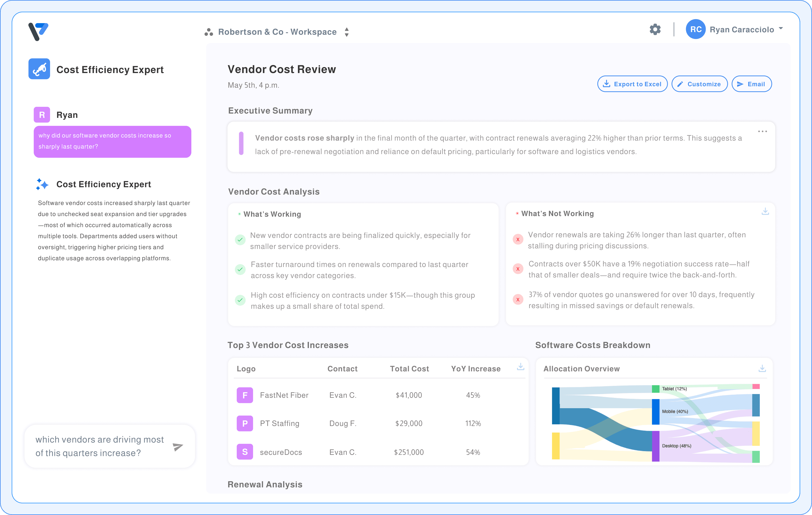Click the What's Working card heading
812x515 pixels.
click(272, 214)
